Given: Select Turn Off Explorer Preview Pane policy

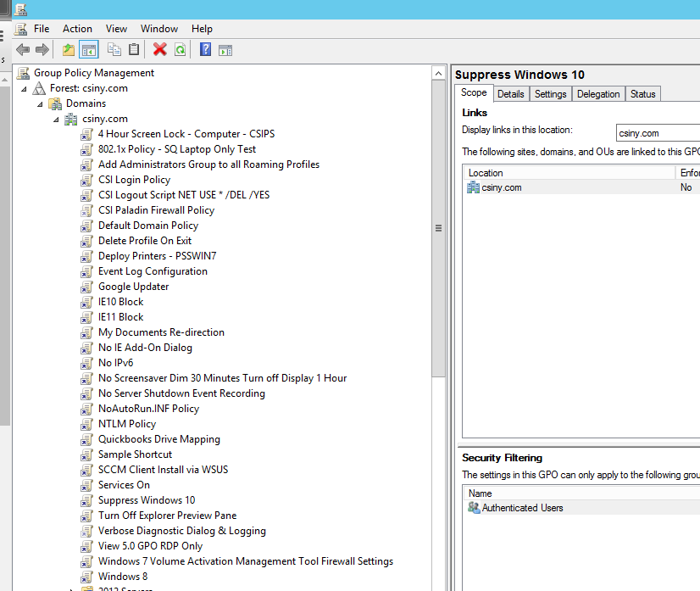Looking at the screenshot, I should click(x=168, y=516).
